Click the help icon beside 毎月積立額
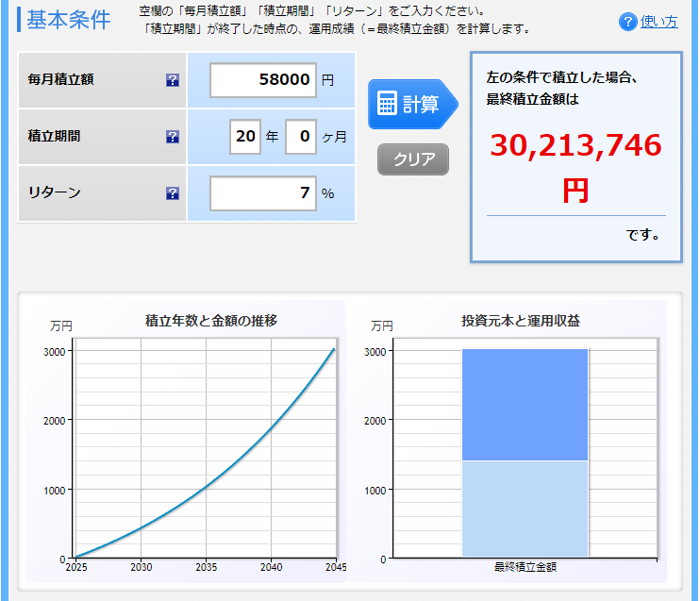 click(x=173, y=80)
